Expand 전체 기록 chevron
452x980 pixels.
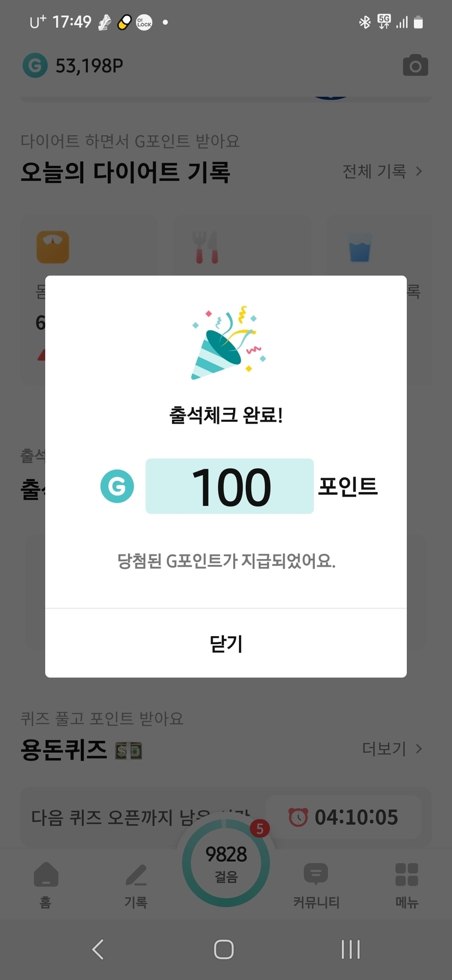click(418, 172)
